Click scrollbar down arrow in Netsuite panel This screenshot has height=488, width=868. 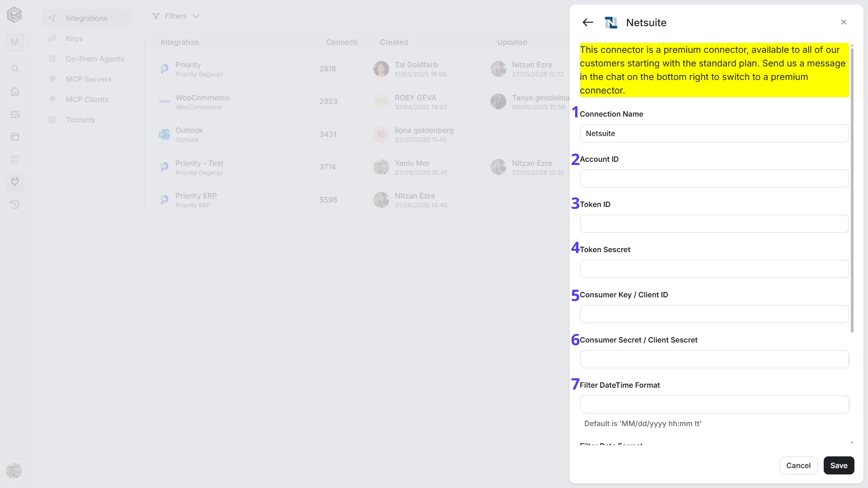tap(852, 443)
